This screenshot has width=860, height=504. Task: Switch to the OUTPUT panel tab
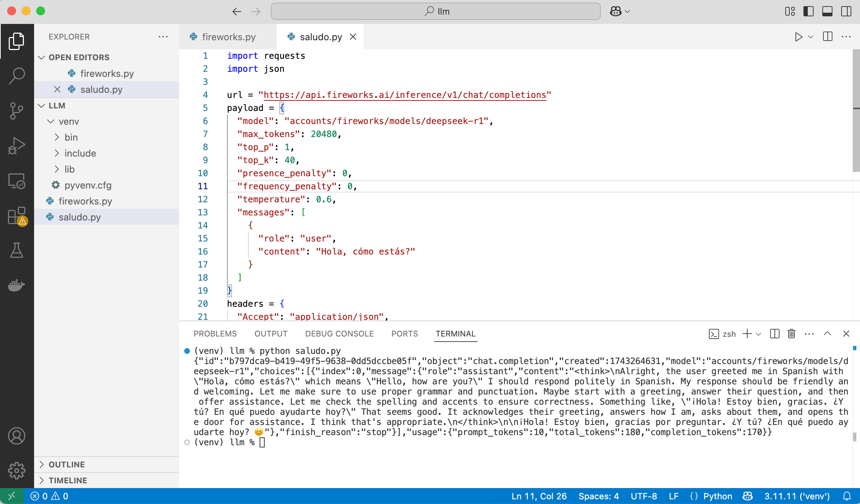(x=271, y=334)
